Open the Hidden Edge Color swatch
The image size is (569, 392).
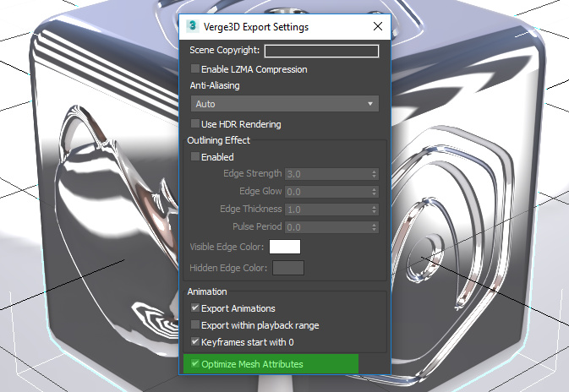(288, 268)
